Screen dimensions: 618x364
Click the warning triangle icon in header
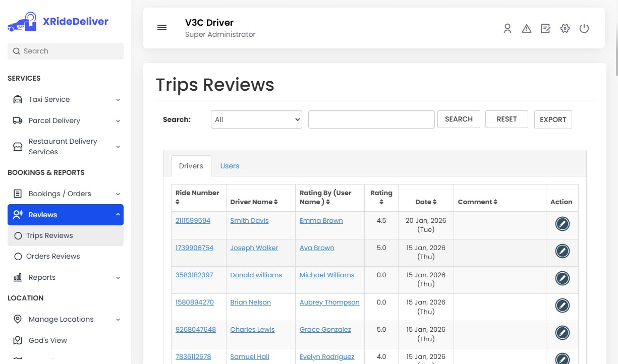pos(526,28)
